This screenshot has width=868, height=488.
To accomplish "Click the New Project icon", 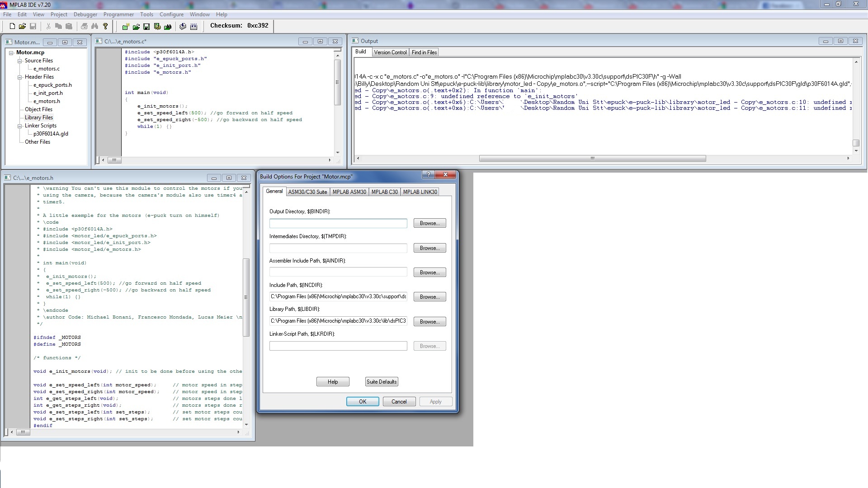I will click(x=126, y=27).
